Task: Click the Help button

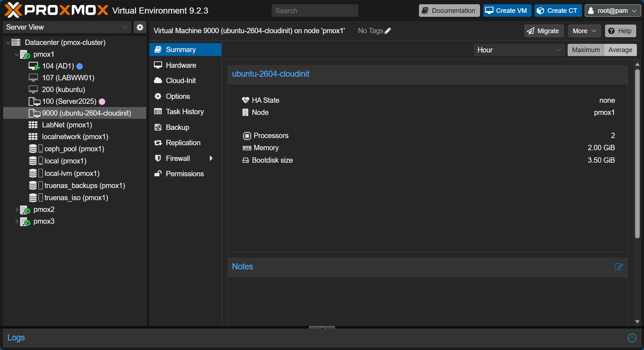Action: point(620,31)
